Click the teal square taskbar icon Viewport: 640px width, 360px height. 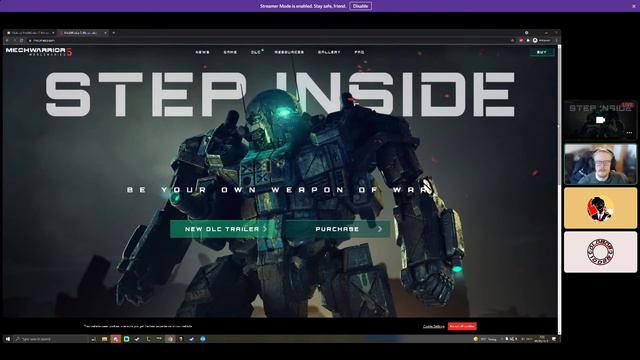(x=127, y=339)
